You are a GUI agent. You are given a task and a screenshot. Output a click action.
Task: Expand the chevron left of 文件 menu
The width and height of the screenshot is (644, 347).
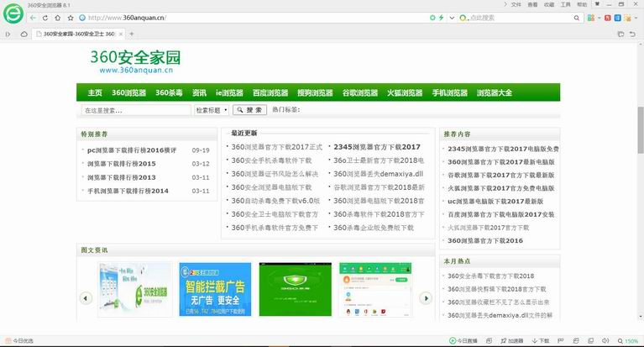(x=505, y=4)
